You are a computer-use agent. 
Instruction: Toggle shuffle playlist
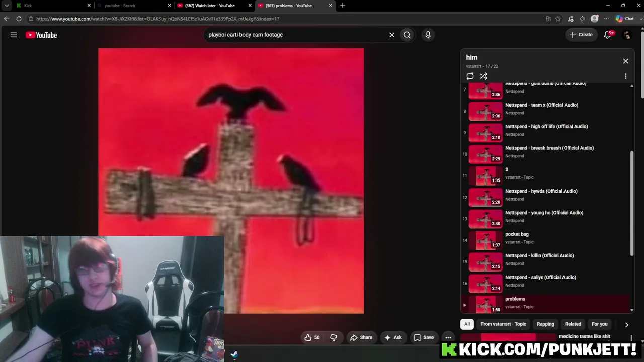(x=484, y=76)
